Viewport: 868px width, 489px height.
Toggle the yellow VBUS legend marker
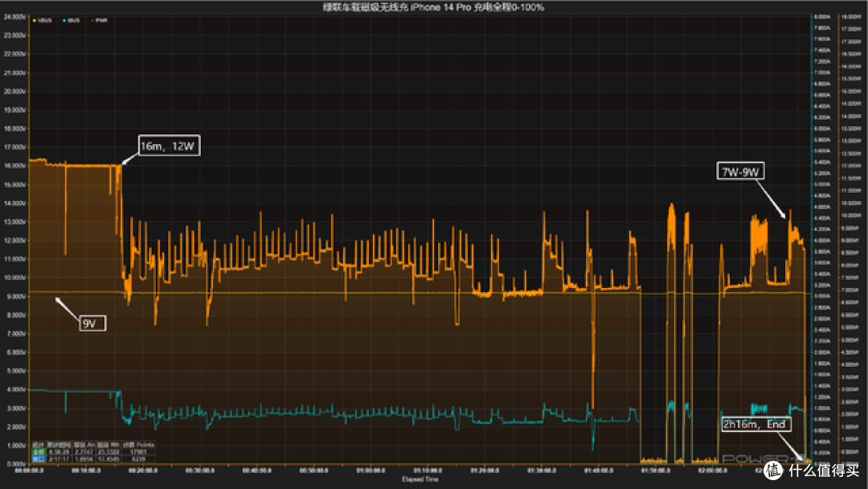[x=35, y=20]
